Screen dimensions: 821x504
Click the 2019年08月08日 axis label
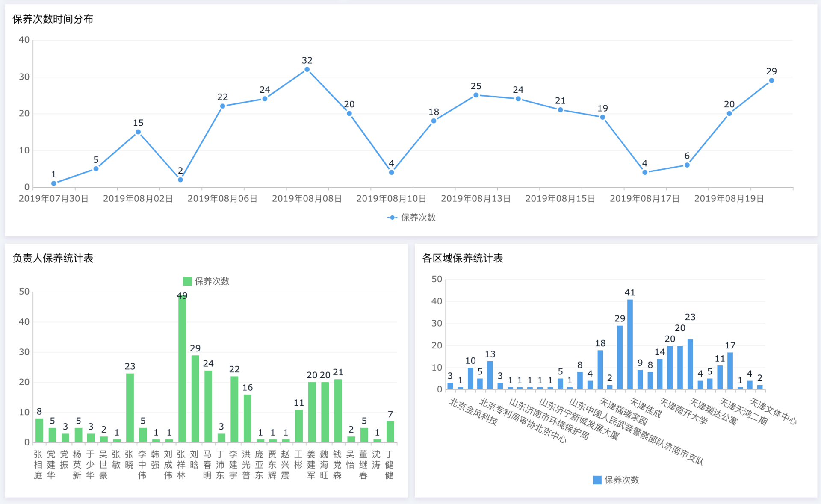point(307,199)
